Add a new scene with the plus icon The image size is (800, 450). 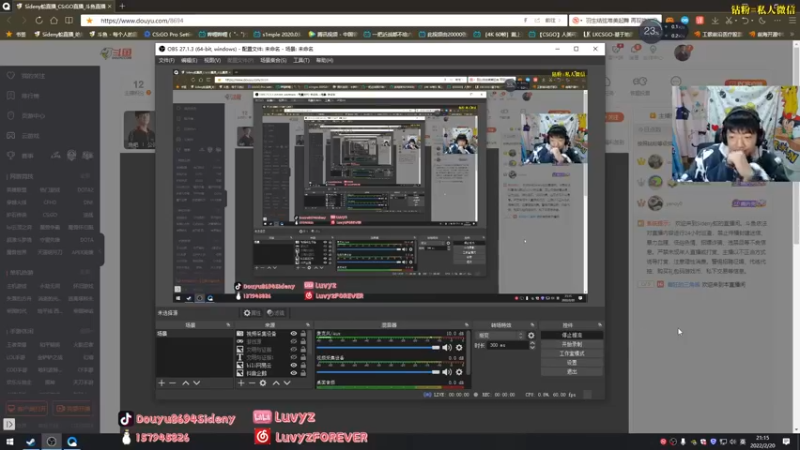(x=162, y=383)
